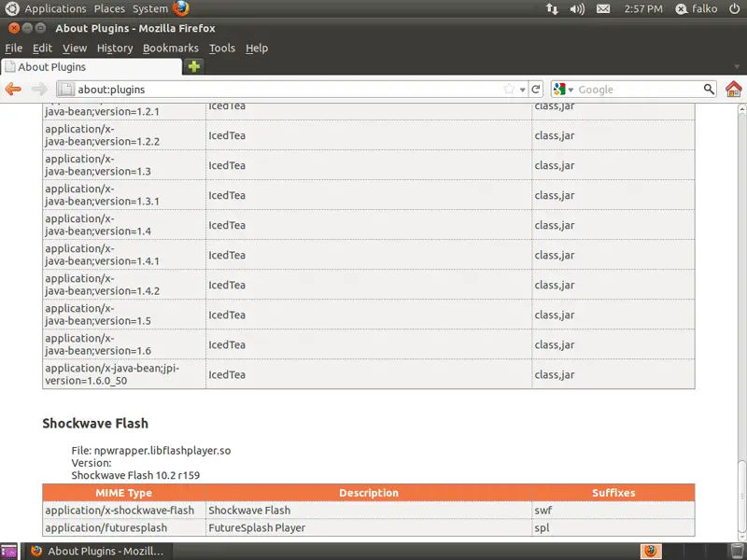Click the About Plugins taskbar window button
Viewport: 747px width, 560px height.
(98, 552)
